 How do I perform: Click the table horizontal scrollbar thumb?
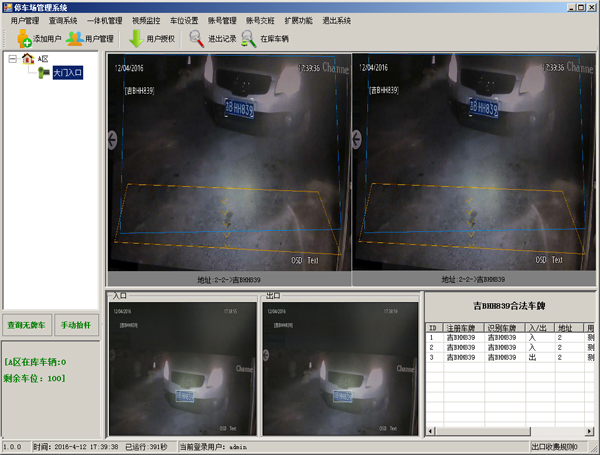[483, 431]
